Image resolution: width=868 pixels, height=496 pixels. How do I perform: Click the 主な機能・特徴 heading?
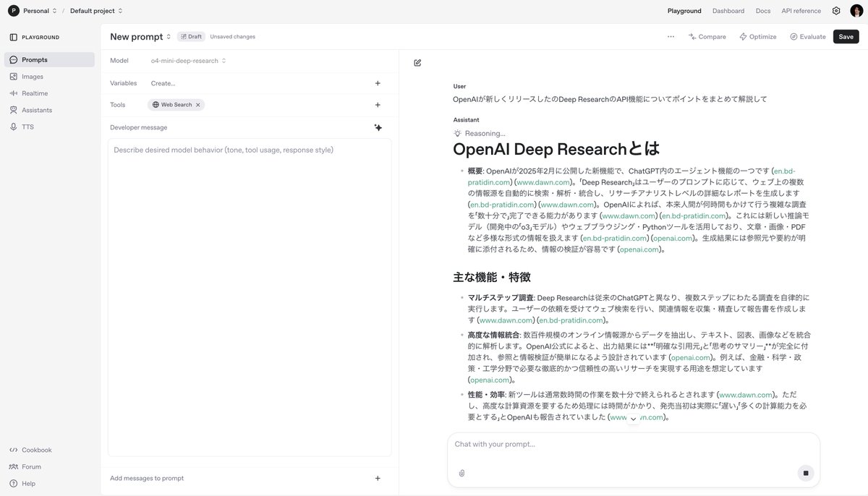point(492,277)
